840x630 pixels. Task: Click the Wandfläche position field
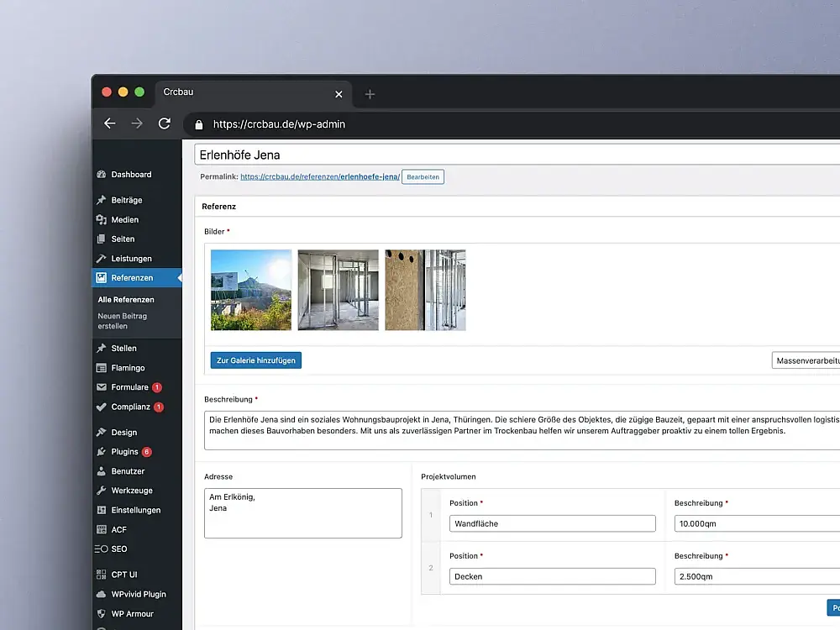tap(553, 523)
